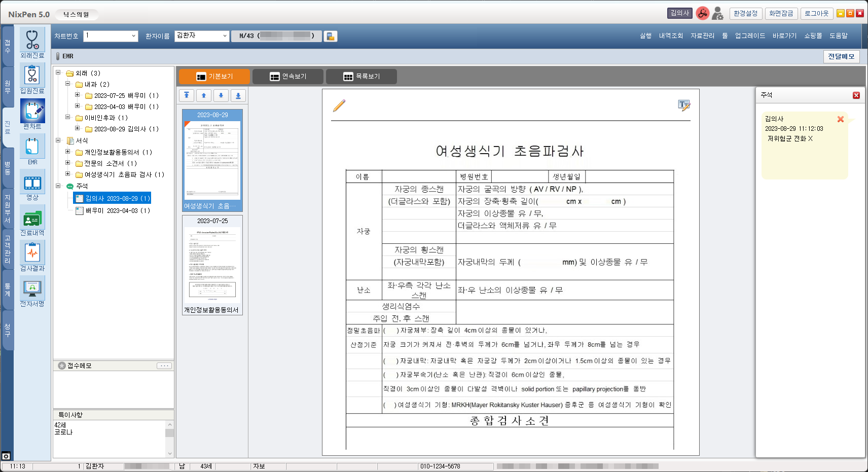
Task: Expand the 개인정보활용동의서 folder node
Action: 67,152
